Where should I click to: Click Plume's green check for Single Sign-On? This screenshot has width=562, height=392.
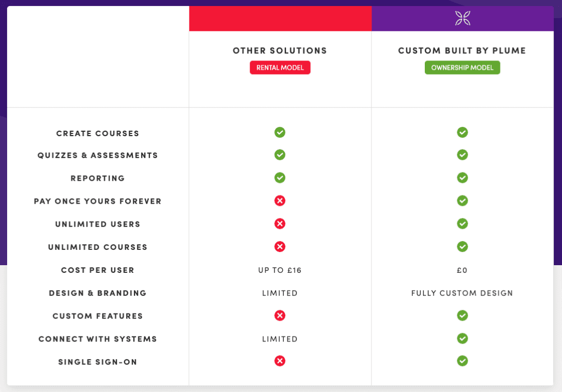tap(463, 361)
